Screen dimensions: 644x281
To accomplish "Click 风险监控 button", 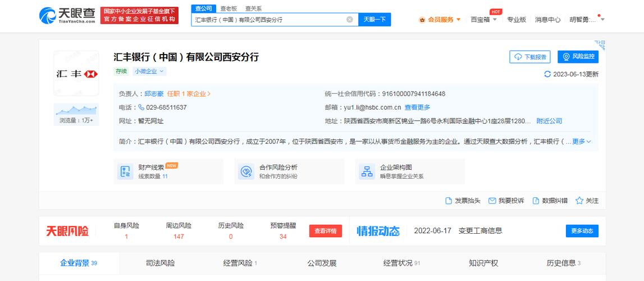I will point(578,57).
